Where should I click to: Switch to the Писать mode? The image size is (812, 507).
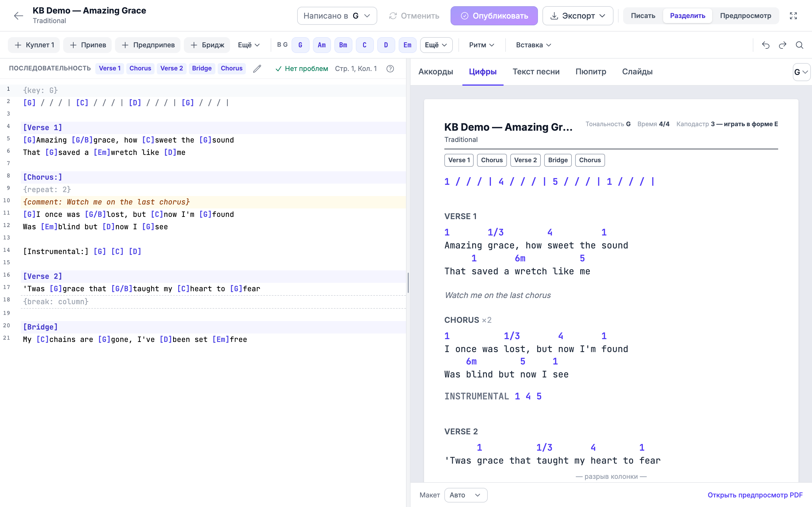[x=643, y=16]
